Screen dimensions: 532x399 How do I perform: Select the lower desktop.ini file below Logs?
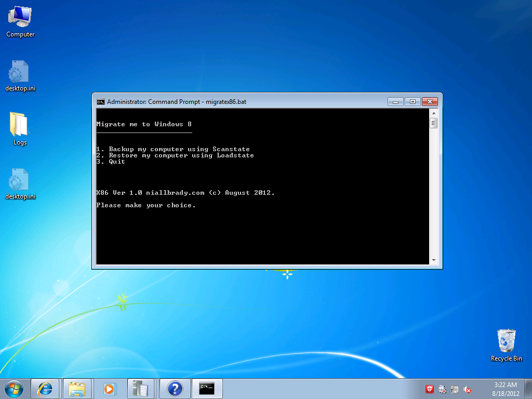(x=20, y=184)
